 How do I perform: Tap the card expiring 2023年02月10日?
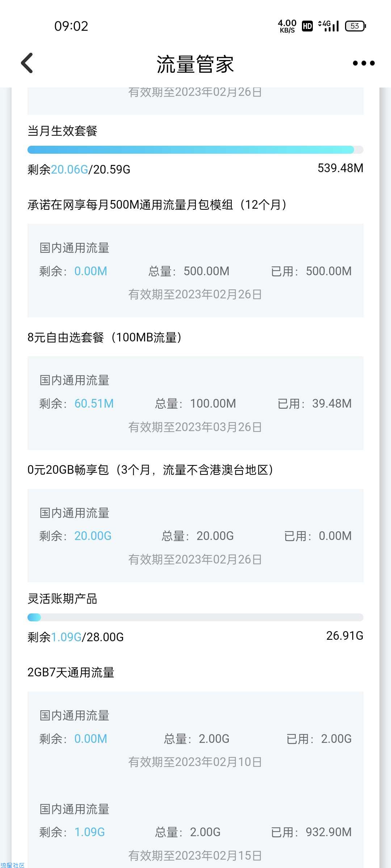coord(195,738)
